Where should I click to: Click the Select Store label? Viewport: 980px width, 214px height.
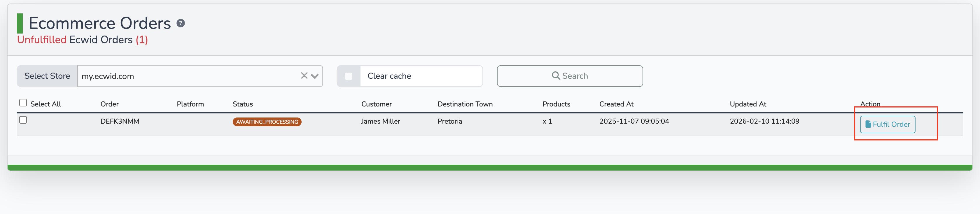click(x=47, y=76)
